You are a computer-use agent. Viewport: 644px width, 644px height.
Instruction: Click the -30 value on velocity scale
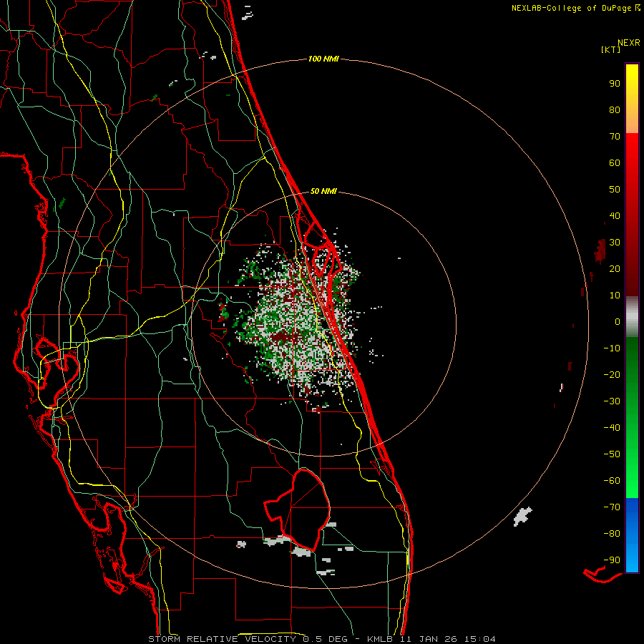[612, 401]
